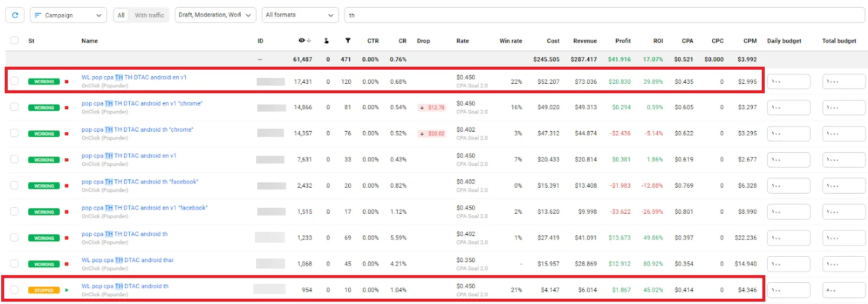The image size is (868, 304).
Task: Refresh the campaign list
Action: (15, 15)
